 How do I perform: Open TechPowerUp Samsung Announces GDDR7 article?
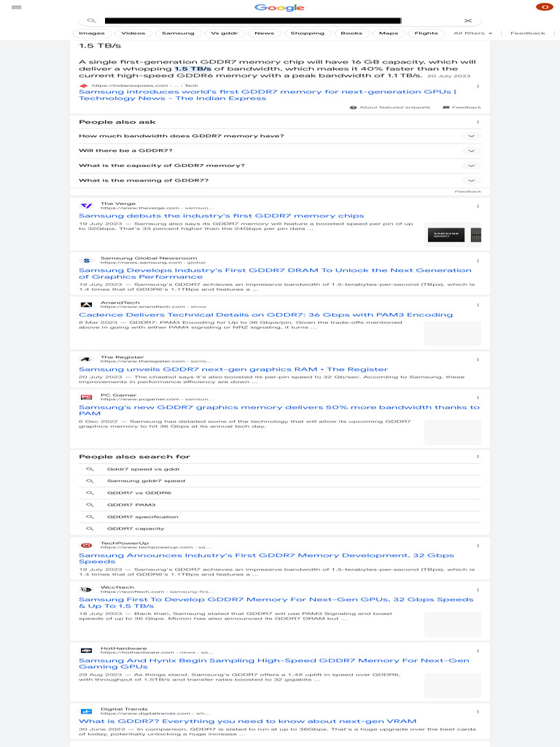point(266,558)
